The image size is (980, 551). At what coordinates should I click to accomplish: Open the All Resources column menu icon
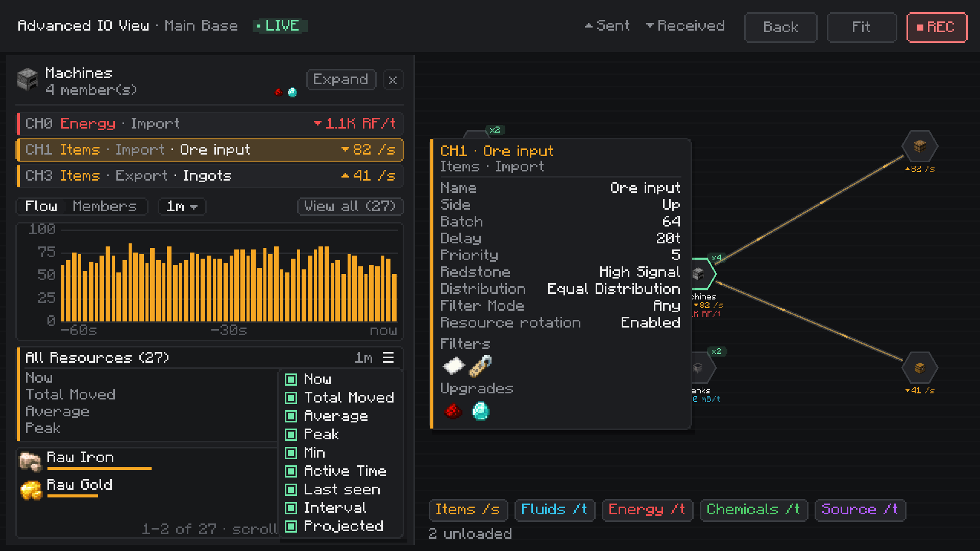[x=388, y=358]
